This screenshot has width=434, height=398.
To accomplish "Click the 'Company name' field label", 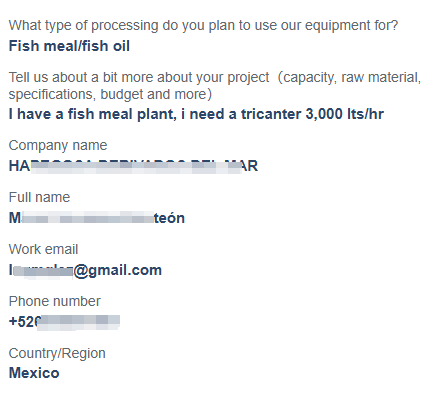I will point(58,145).
